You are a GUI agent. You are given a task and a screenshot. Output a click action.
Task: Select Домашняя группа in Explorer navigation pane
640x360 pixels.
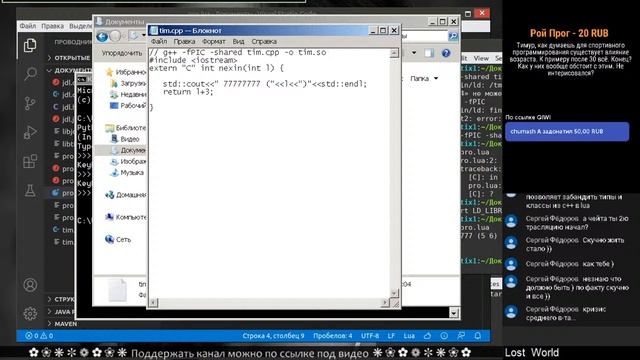126,195
